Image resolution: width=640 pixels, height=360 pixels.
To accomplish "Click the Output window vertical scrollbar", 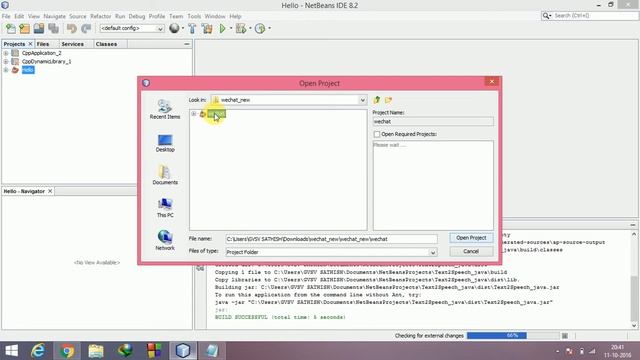I will coord(634,280).
